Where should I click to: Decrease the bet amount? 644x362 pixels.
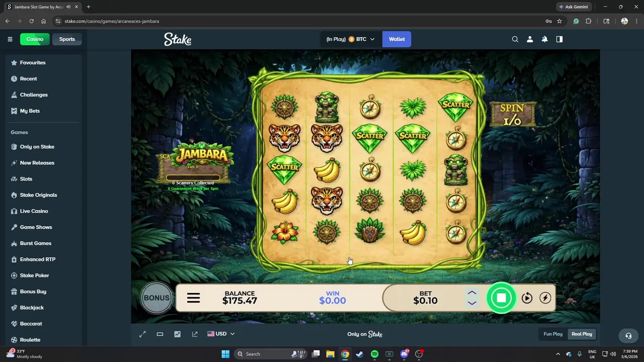coord(471,303)
